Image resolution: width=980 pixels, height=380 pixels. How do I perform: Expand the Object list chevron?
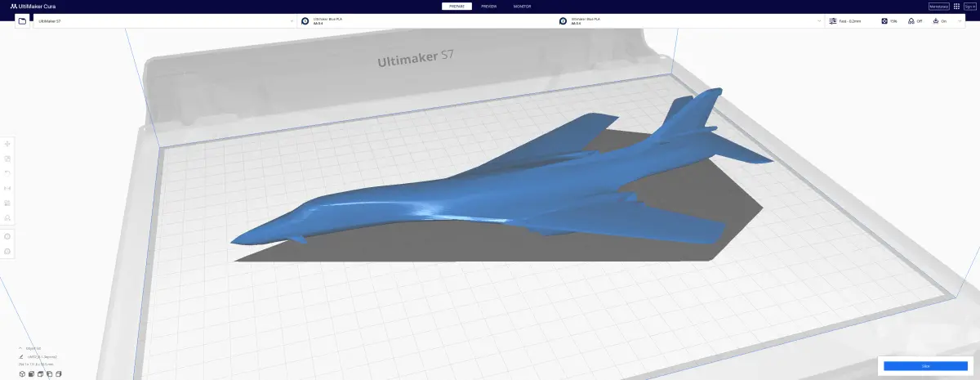(x=20, y=348)
